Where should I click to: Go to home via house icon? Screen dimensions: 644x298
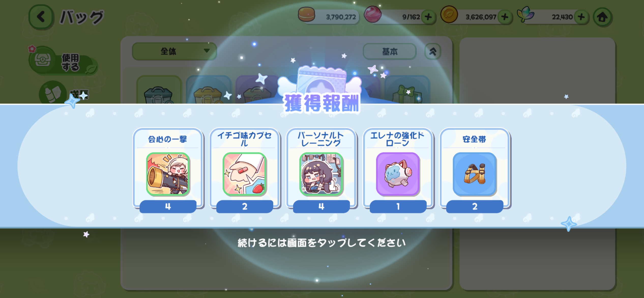602,17
